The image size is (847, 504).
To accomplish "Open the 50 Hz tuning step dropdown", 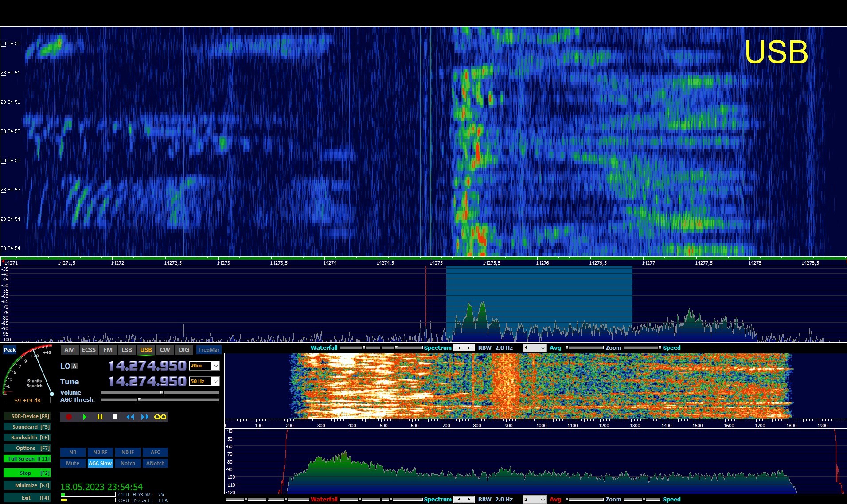I will tap(215, 382).
